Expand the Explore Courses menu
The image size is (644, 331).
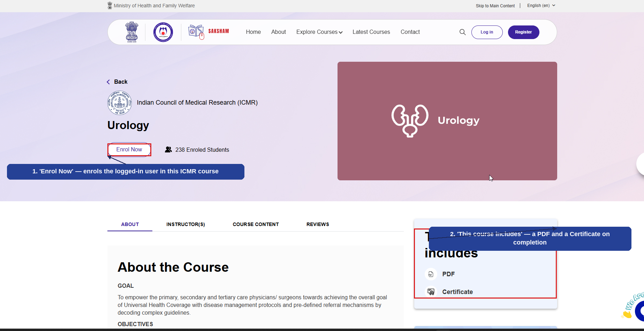point(319,32)
